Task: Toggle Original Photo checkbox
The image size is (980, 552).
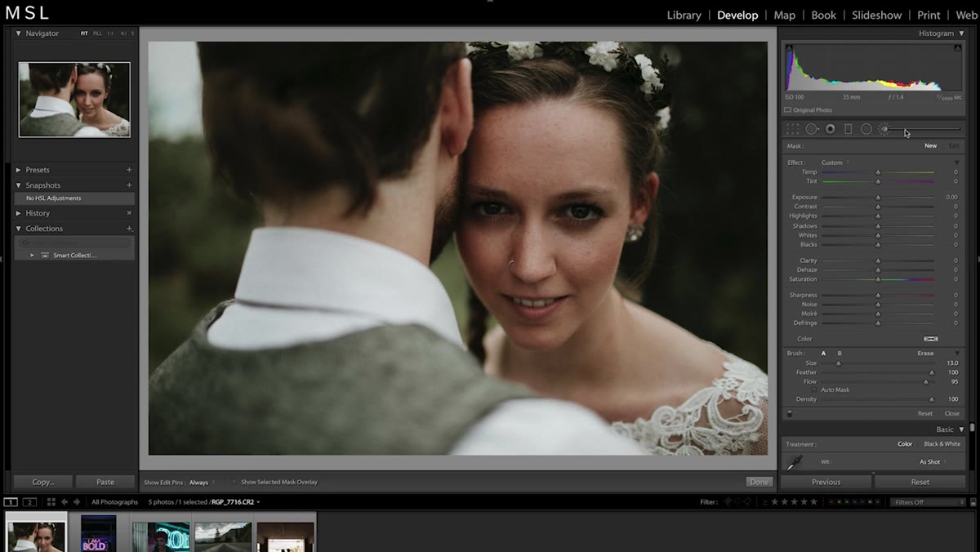Action: 788,110
